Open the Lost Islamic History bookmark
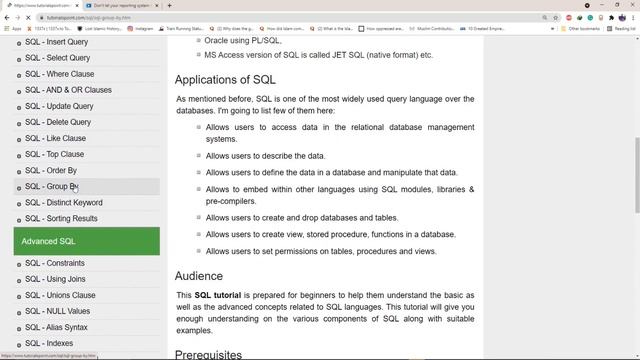This screenshot has width=640, height=360. (x=100, y=29)
